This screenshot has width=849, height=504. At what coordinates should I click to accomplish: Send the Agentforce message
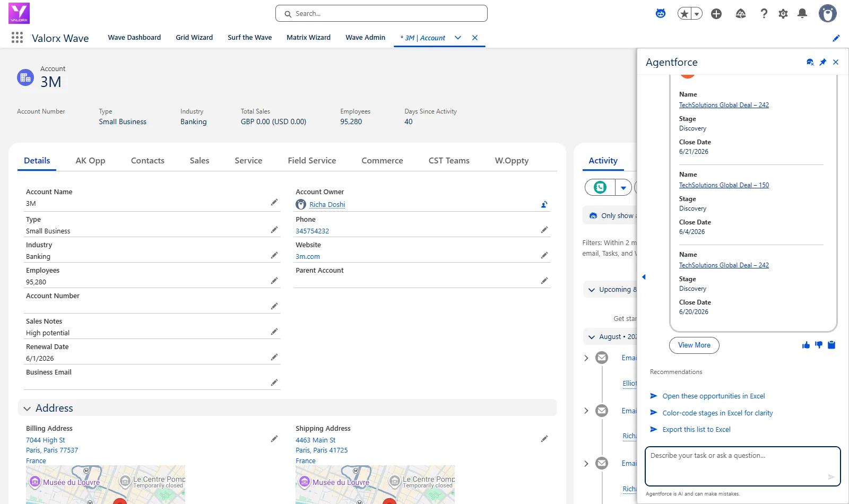[831, 477]
